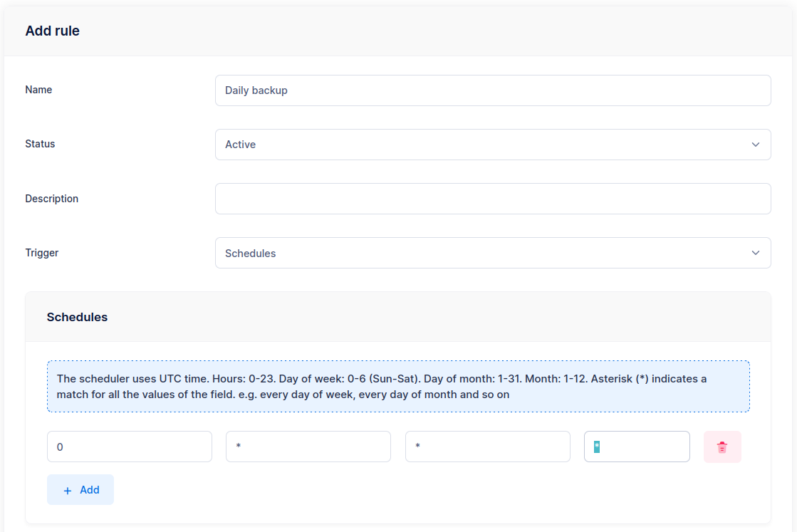797x532 pixels.
Task: Click the Name field containing Daily backup
Action: (492, 90)
